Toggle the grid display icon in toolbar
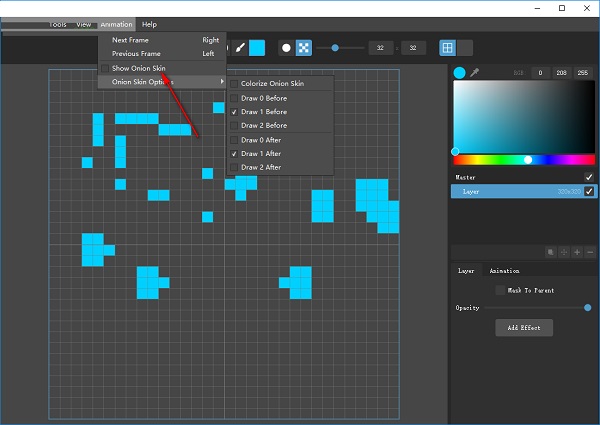 tap(448, 47)
